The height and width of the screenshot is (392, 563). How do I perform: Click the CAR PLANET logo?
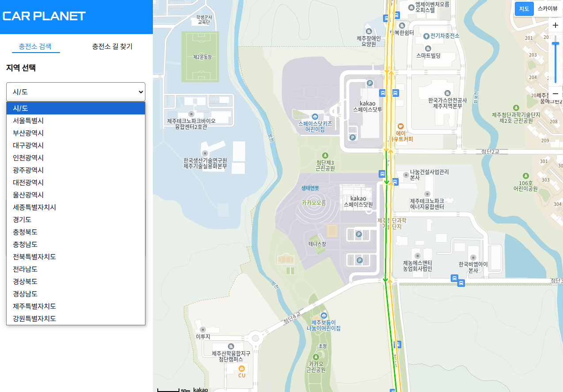tap(44, 16)
